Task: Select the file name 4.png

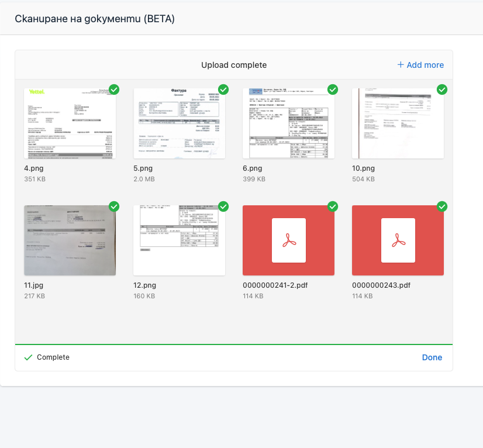Action: tap(34, 168)
